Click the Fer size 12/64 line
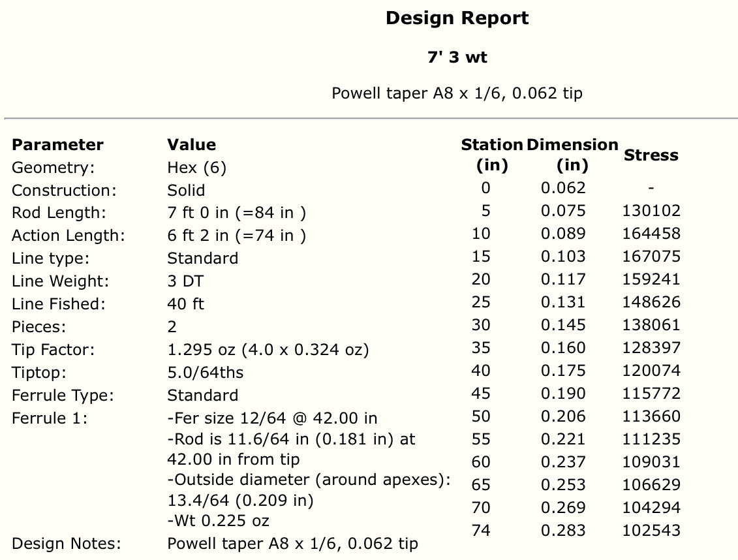Viewport: 738px width, 560px height. coord(273,418)
